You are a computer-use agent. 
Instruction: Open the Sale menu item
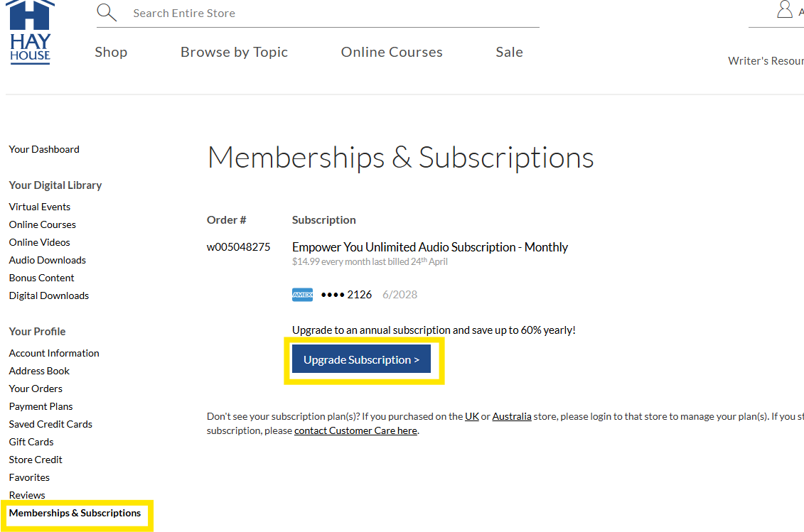(x=509, y=52)
